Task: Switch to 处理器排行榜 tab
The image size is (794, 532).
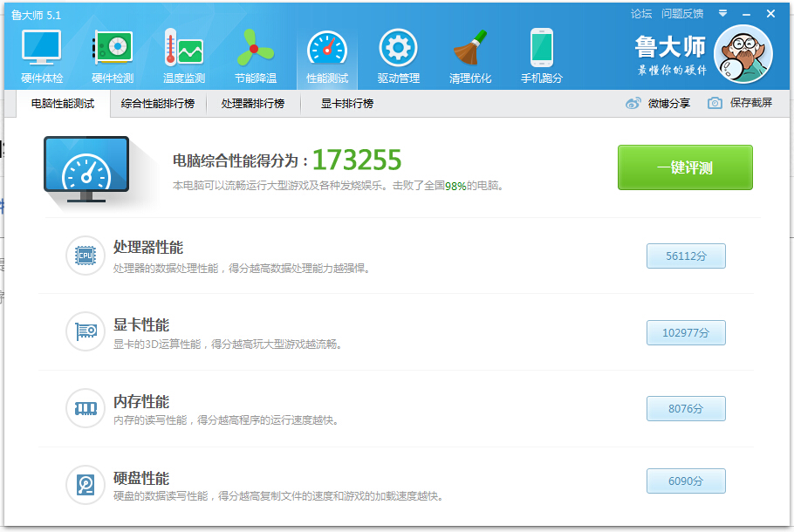Action: pyautogui.click(x=253, y=104)
